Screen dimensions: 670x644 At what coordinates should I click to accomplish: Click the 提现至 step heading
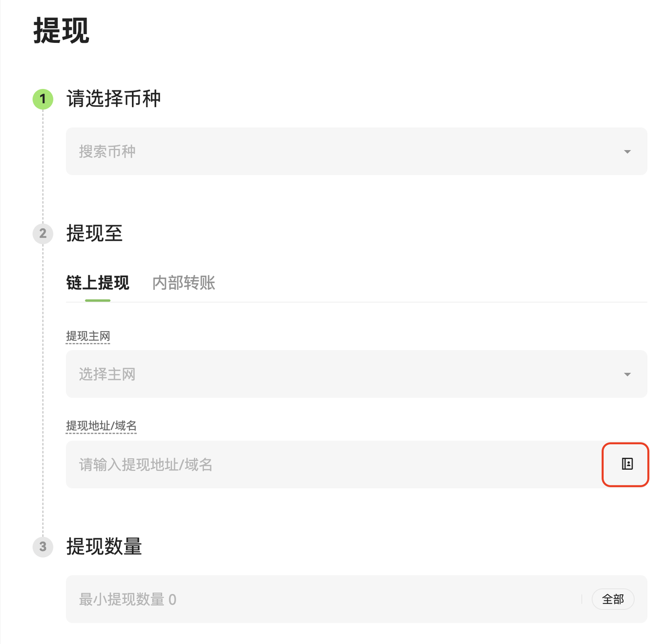coord(94,233)
